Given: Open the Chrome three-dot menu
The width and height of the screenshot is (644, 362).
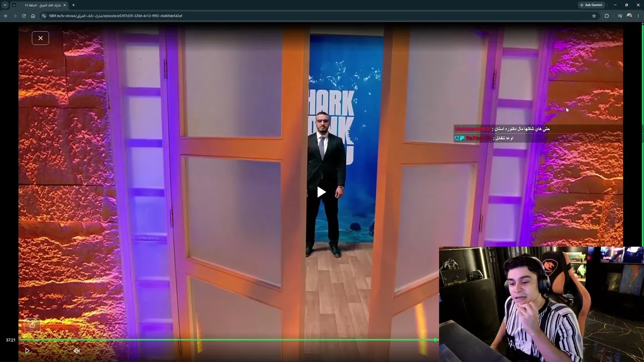Looking at the screenshot, I should click(638, 16).
